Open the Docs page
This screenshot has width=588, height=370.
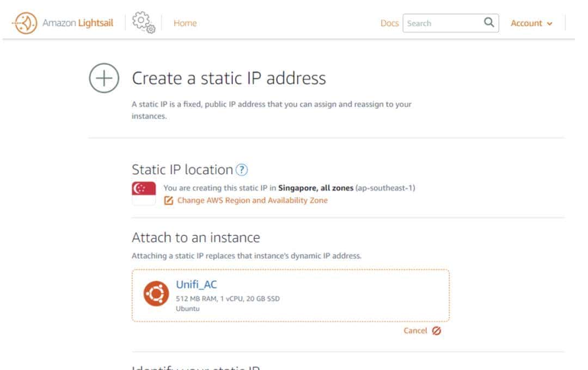click(390, 23)
